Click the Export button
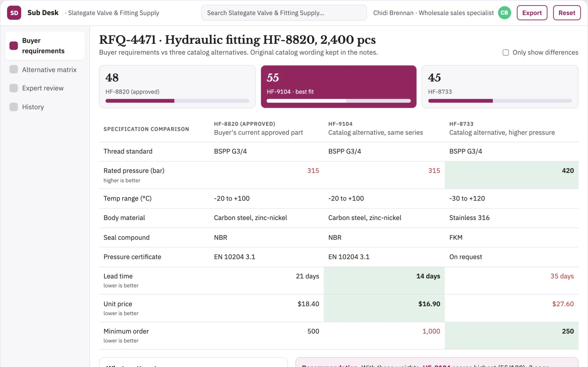 point(532,13)
